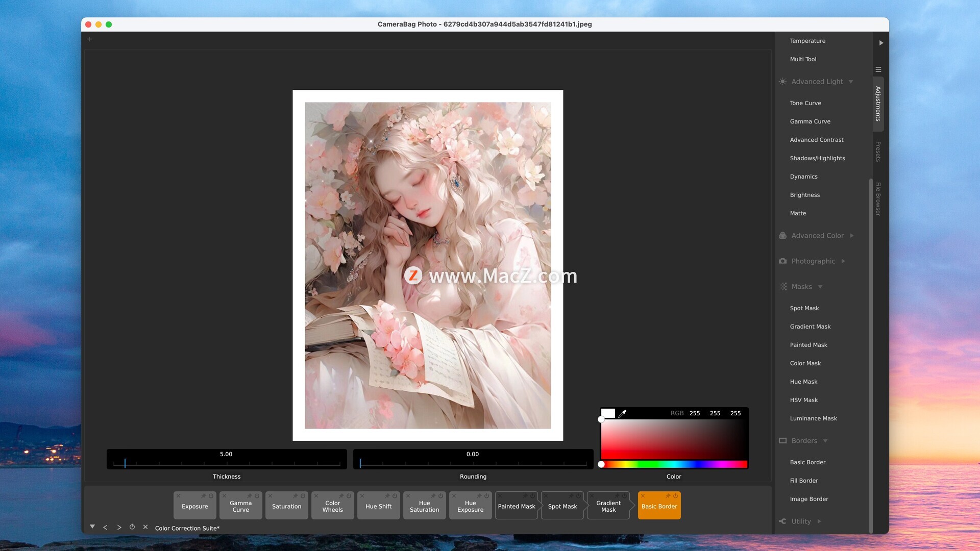The height and width of the screenshot is (551, 980).
Task: Remove the Basic Border tile with its X
Action: [x=643, y=496]
